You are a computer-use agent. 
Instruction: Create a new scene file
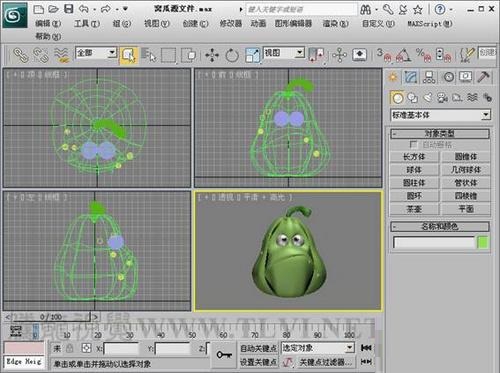coord(39,9)
